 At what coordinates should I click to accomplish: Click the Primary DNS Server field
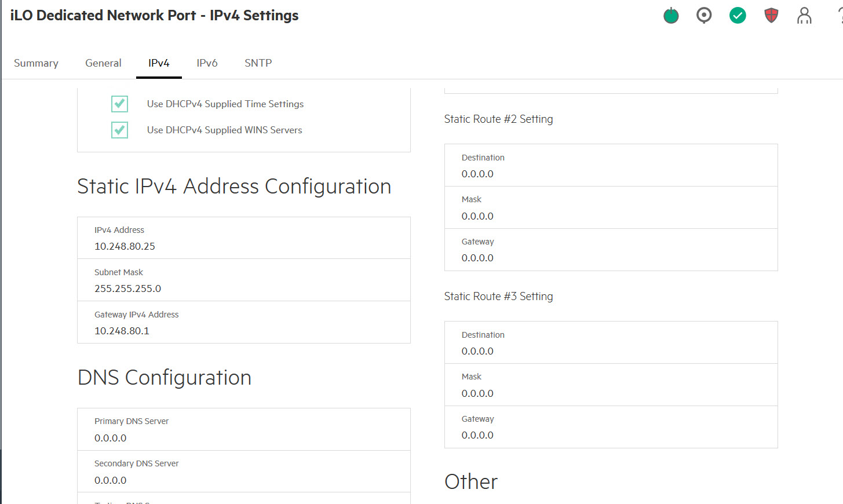(243, 438)
